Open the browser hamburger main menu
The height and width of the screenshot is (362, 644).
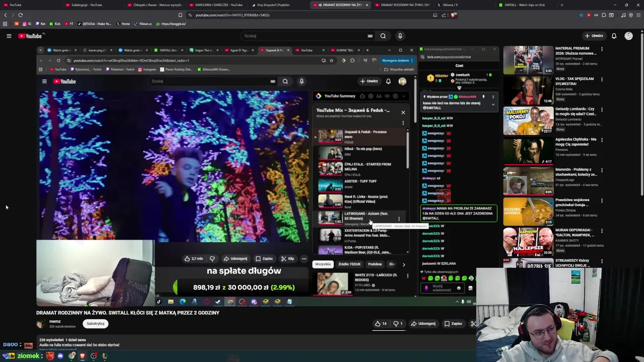click(x=638, y=15)
